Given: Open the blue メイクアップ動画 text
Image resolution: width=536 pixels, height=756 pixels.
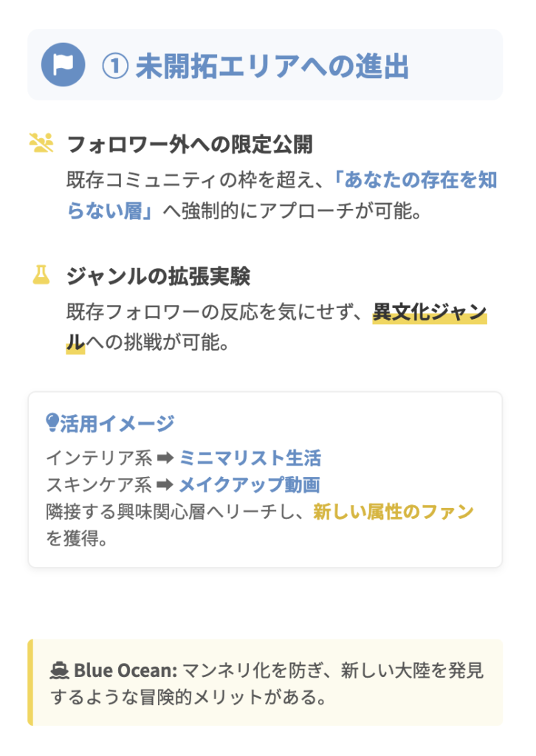Looking at the screenshot, I should pos(250,485).
